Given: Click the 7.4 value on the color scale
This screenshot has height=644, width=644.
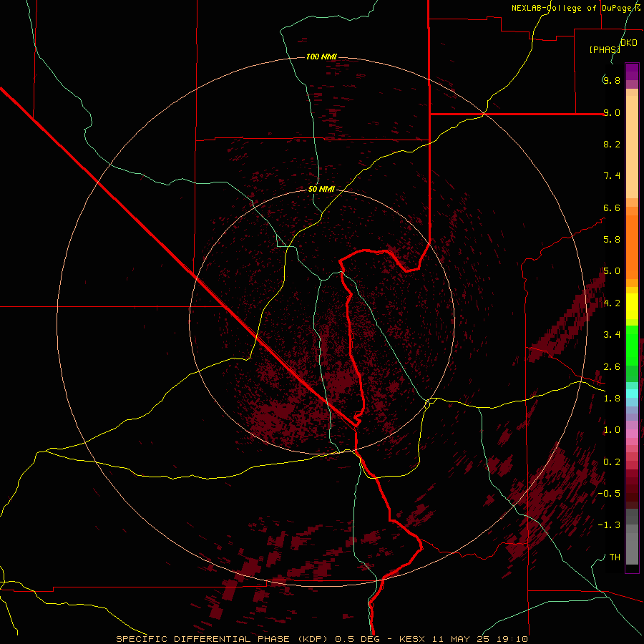Looking at the screenshot, I should point(612,176).
